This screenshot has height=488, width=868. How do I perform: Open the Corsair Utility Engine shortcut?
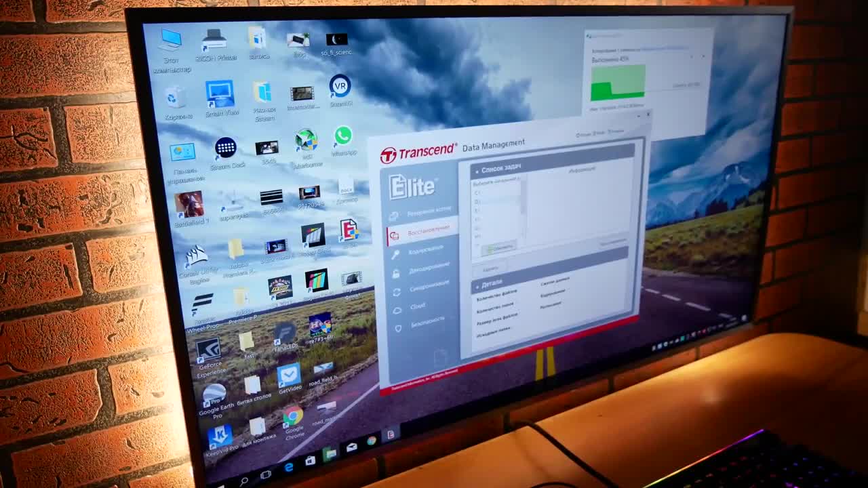(197, 264)
